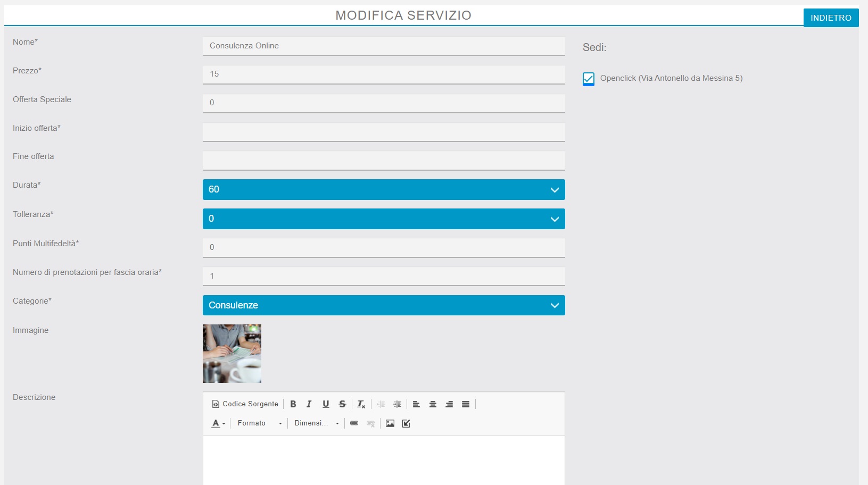Center align the description text

tap(433, 404)
